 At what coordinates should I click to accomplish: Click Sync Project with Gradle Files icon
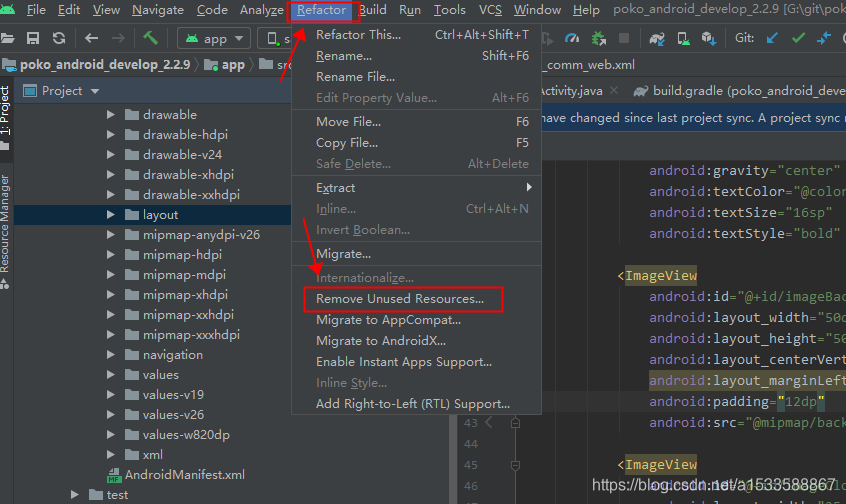657,38
